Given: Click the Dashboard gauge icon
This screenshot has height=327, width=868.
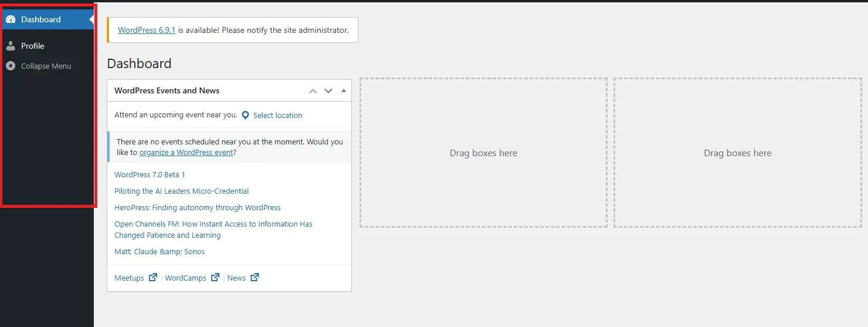Looking at the screenshot, I should [x=11, y=19].
